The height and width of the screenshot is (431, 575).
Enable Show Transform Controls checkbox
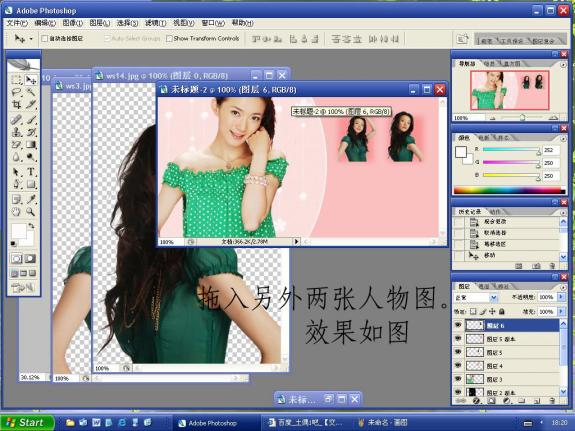[x=169, y=39]
